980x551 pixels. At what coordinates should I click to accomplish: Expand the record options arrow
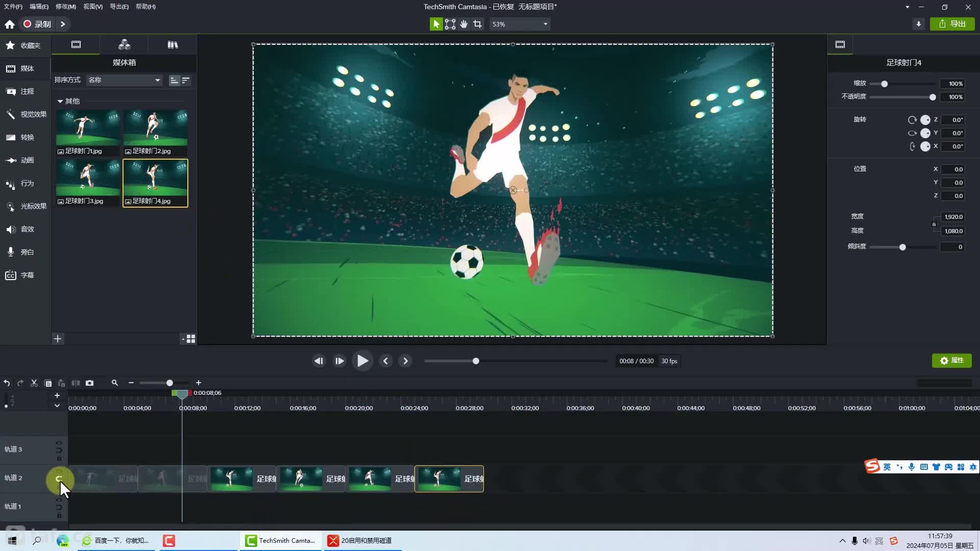pos(63,24)
